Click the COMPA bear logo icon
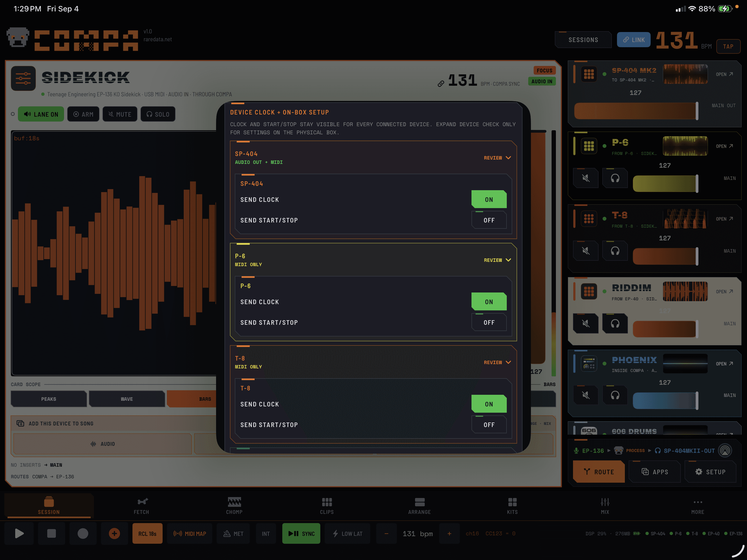 (18, 38)
